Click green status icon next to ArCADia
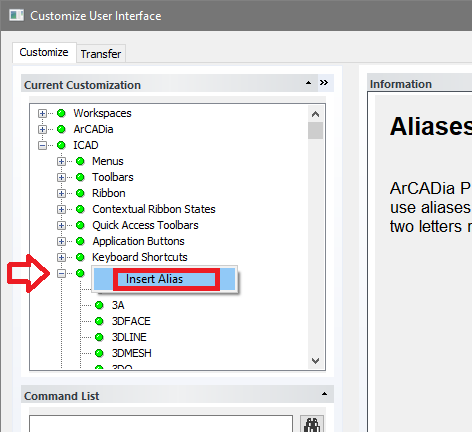The width and height of the screenshot is (472, 432). [61, 129]
